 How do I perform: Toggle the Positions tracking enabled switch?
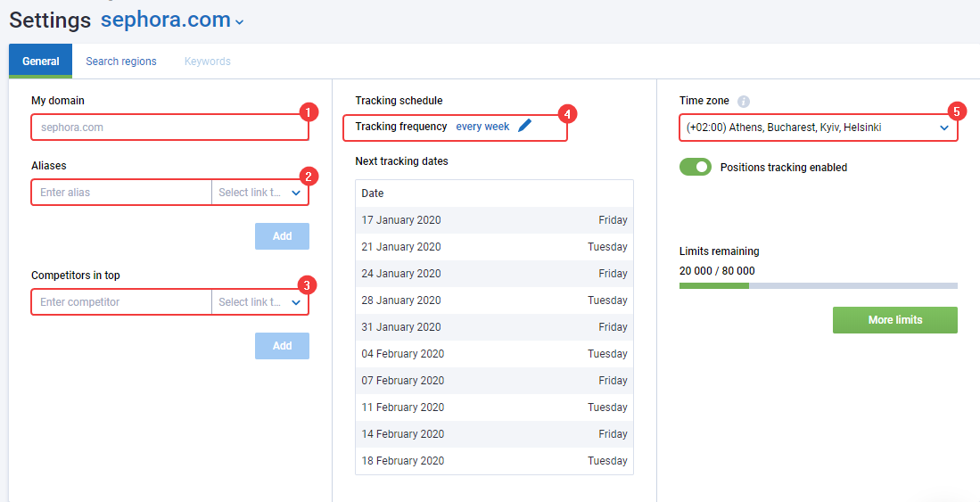[x=695, y=167]
